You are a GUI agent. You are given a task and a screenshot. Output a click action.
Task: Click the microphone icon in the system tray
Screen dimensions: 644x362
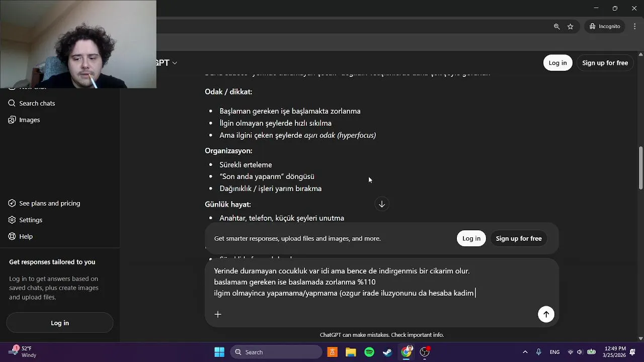tap(539, 352)
